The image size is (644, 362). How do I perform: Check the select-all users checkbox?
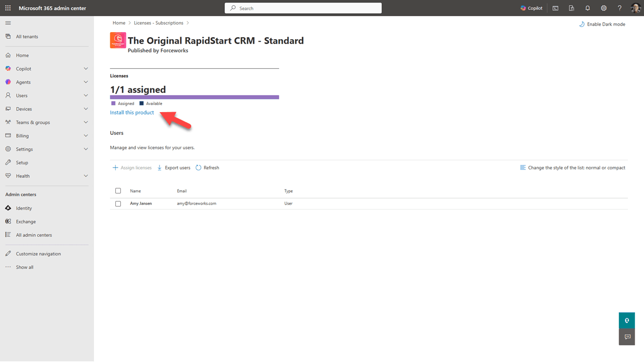(118, 191)
